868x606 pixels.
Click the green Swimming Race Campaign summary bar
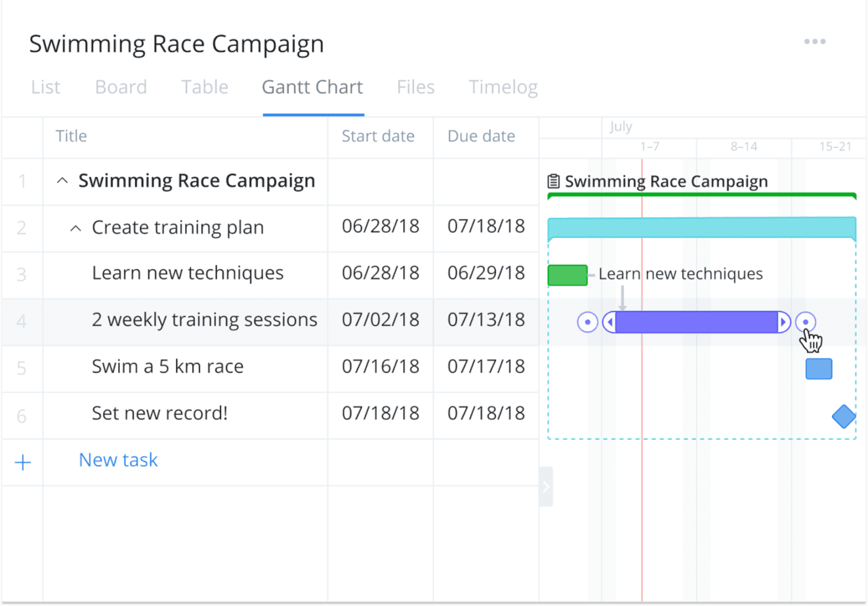[x=701, y=195]
